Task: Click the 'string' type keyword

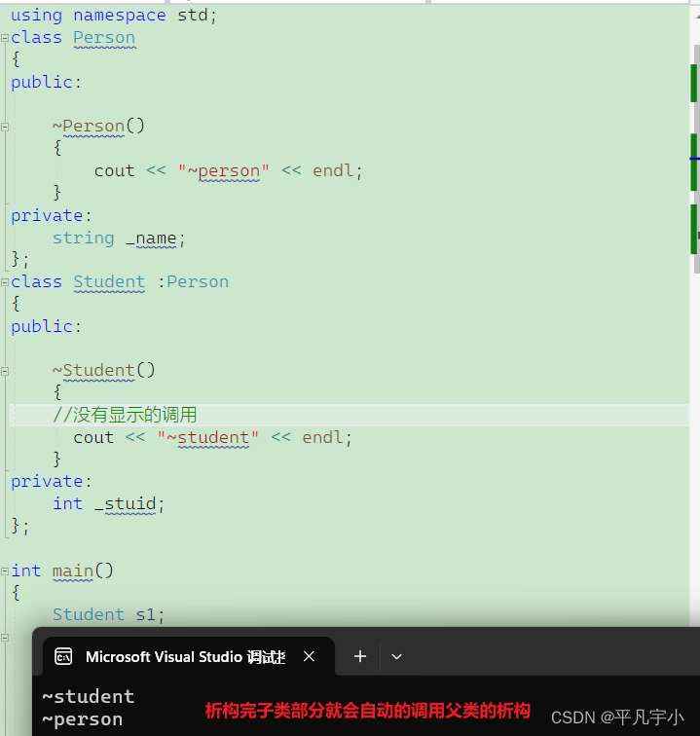Action: [83, 239]
